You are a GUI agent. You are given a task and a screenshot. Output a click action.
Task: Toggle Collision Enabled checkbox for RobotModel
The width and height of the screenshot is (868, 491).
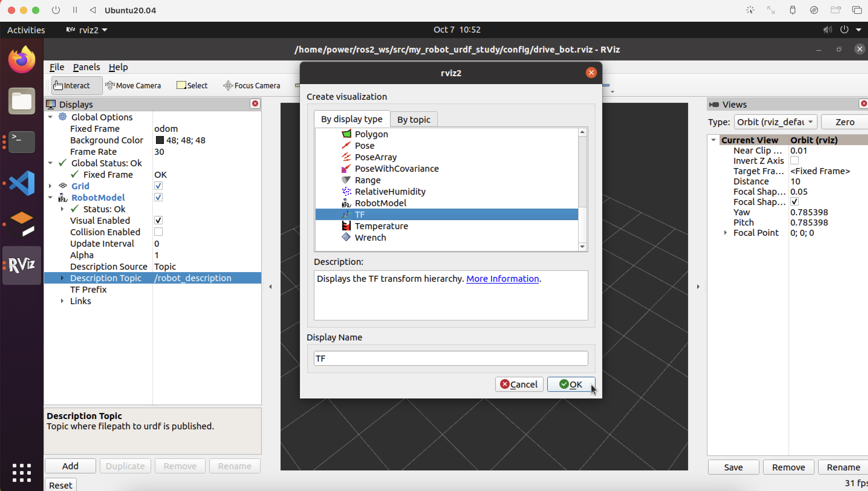(x=158, y=232)
